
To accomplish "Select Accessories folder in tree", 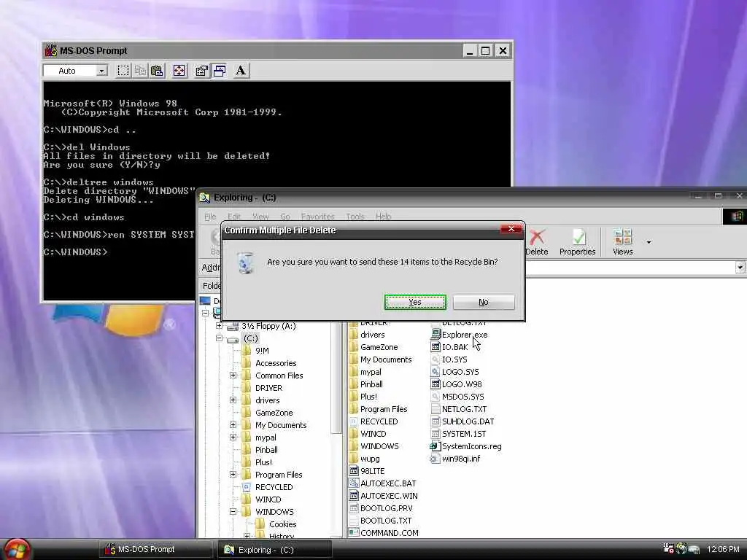I will [x=276, y=363].
